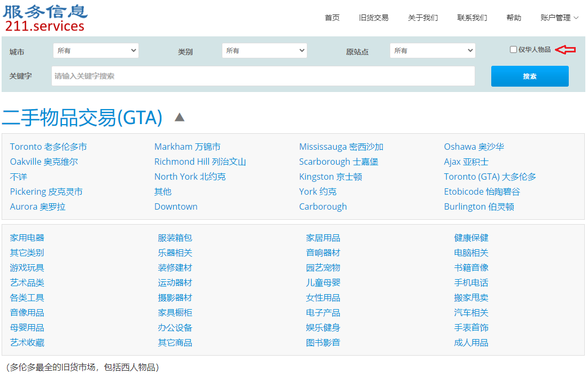The width and height of the screenshot is (588, 376).
Task: Open the 家用电器 category link
Action: point(27,237)
